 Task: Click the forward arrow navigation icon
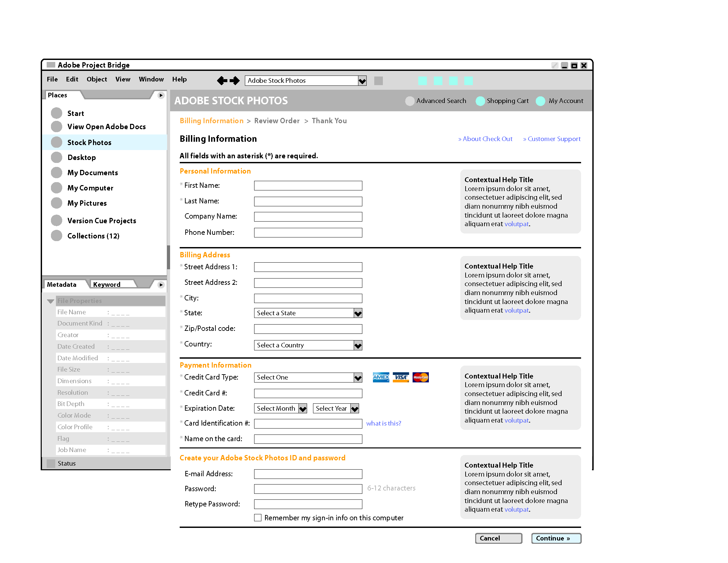tap(235, 80)
